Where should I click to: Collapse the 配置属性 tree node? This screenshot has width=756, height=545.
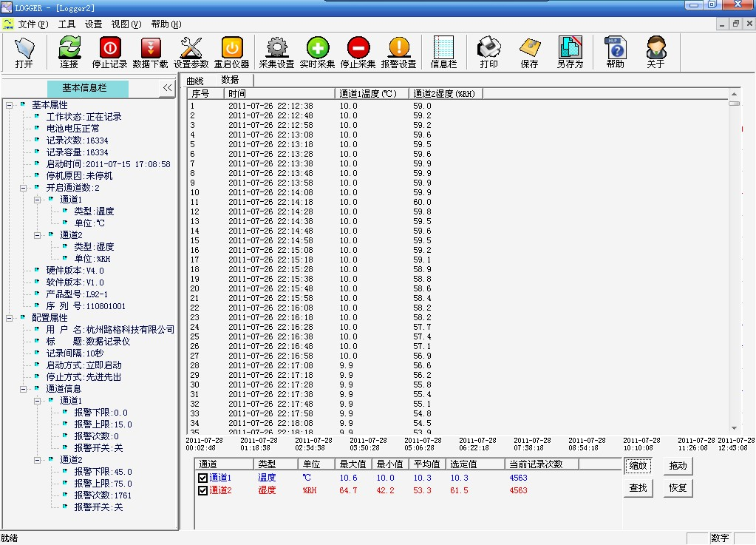10,318
